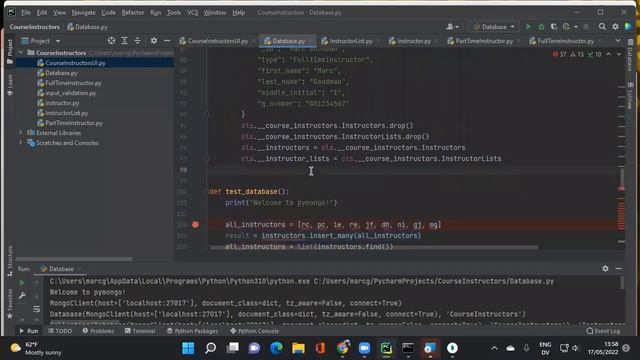
Task: Open the Database run configuration dropdown
Action: tap(494, 27)
